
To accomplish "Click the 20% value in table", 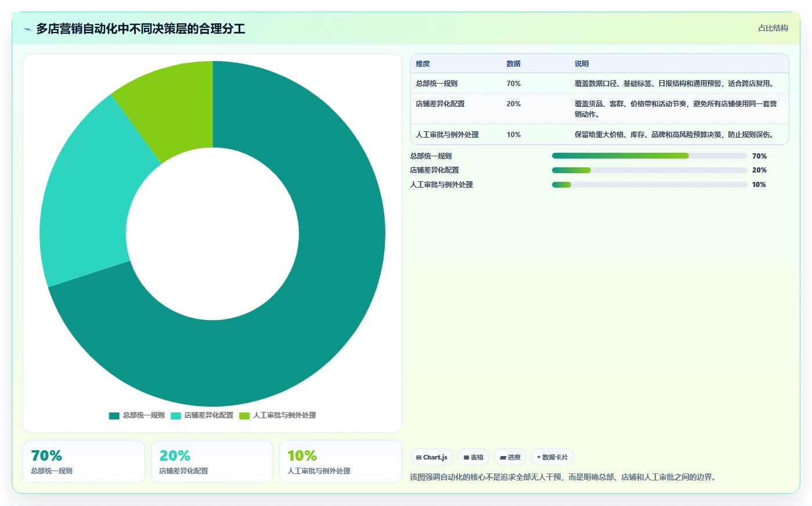I will 513,104.
